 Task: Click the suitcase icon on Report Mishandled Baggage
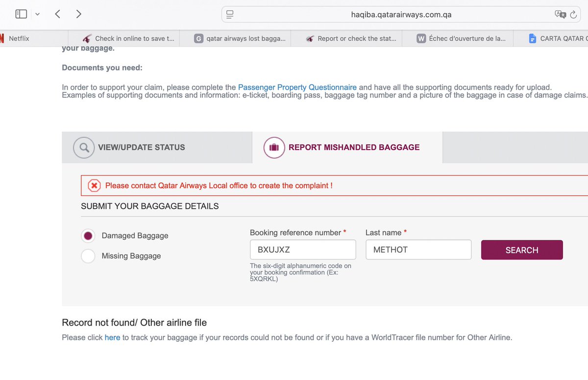pyautogui.click(x=274, y=147)
